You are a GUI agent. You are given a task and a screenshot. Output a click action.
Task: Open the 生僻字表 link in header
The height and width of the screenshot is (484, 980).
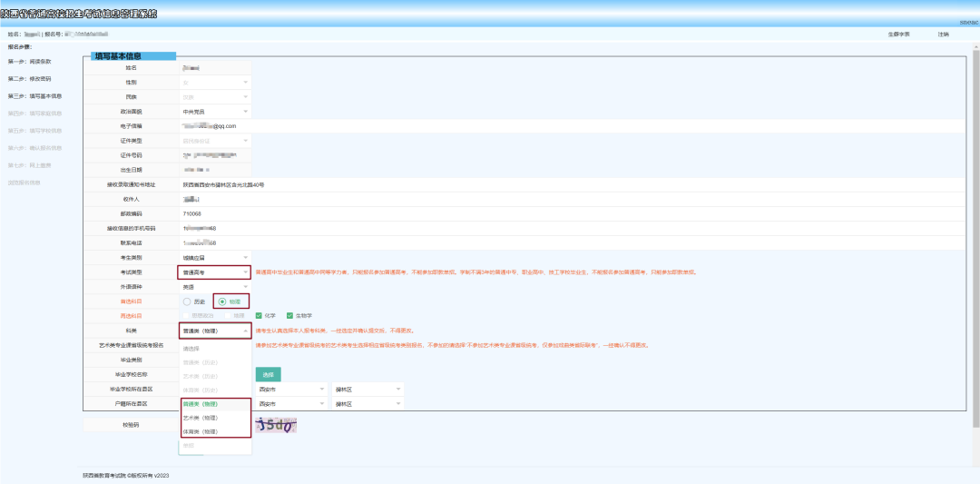click(898, 35)
